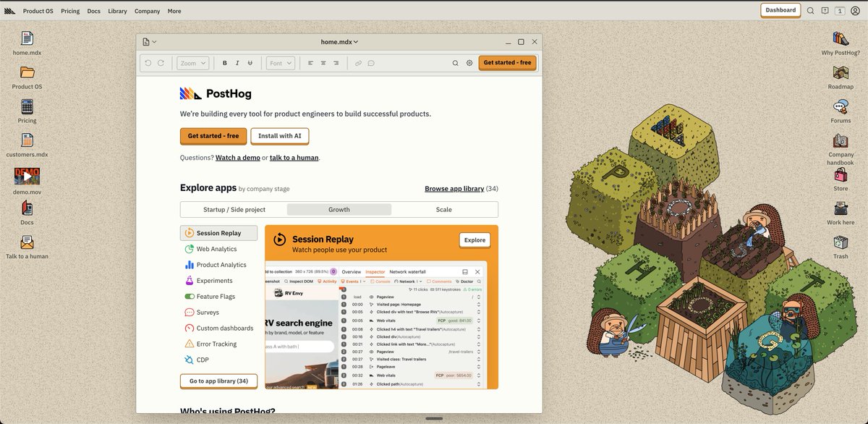Align text right in the toolbar
The width and height of the screenshot is (868, 424).
click(336, 63)
